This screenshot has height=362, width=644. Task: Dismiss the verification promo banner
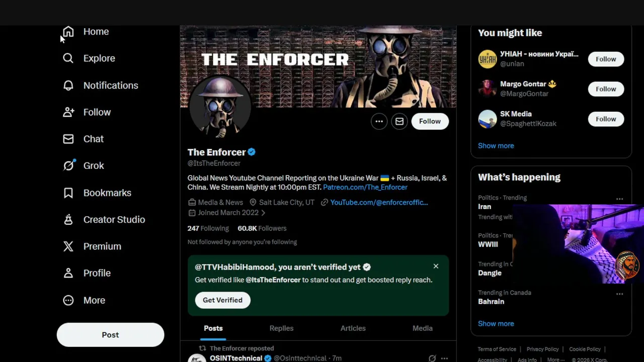tap(436, 266)
